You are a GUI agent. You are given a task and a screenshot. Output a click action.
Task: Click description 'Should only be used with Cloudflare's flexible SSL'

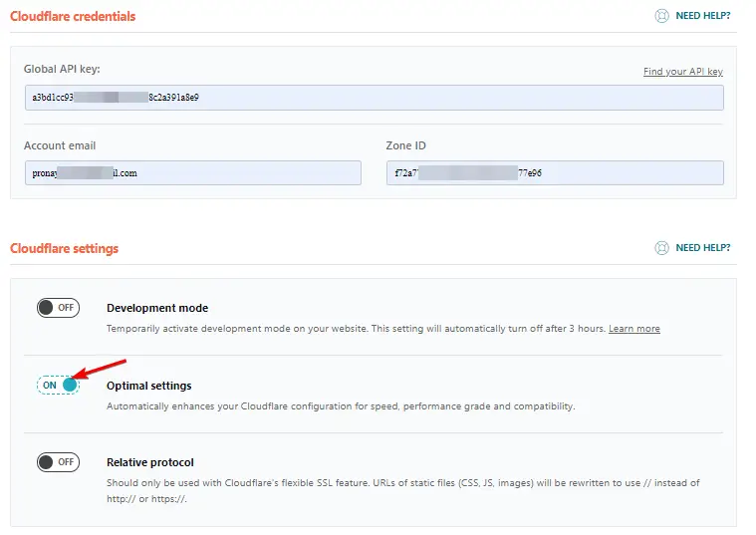(x=403, y=490)
